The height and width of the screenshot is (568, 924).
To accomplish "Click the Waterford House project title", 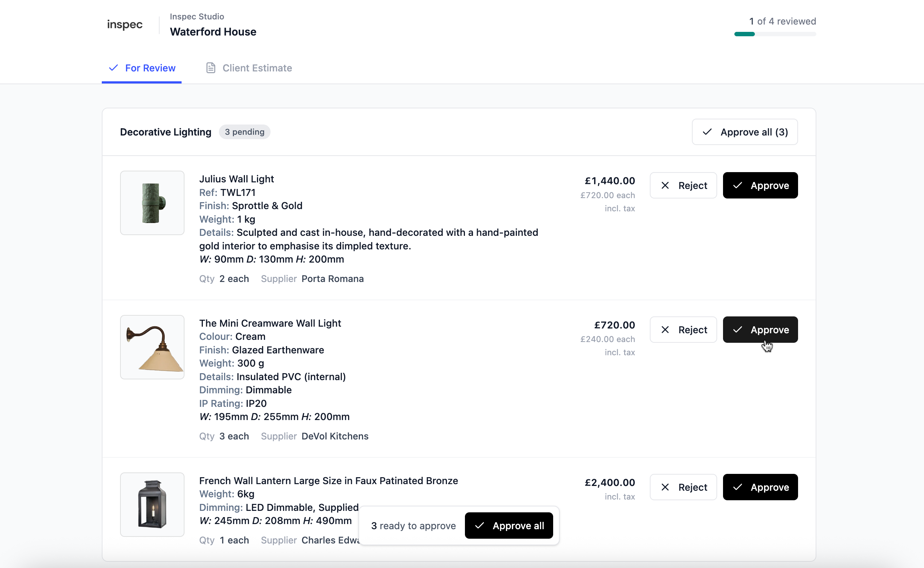I will pos(213,32).
